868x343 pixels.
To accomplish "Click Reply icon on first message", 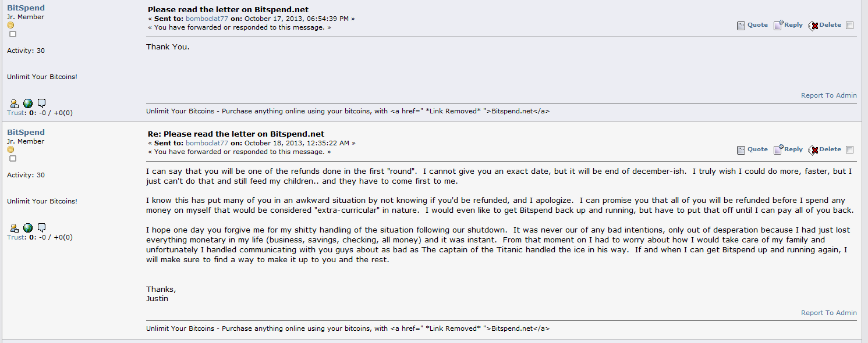I will (x=778, y=25).
